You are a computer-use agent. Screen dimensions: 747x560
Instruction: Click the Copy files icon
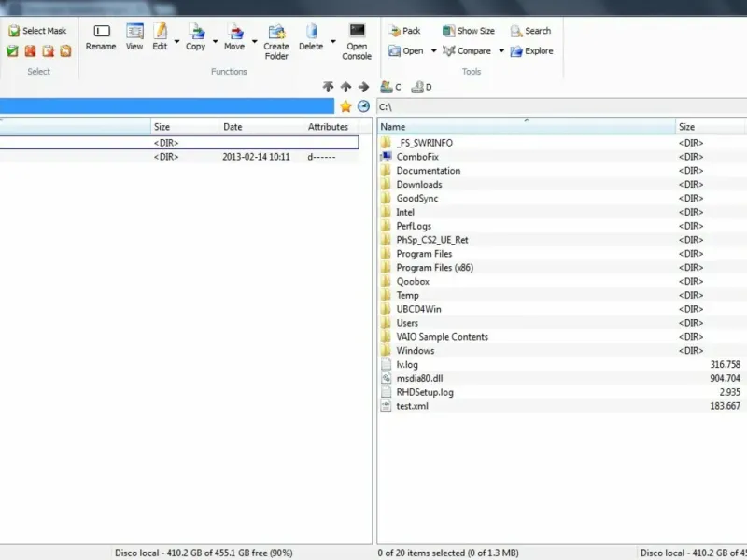(x=196, y=32)
